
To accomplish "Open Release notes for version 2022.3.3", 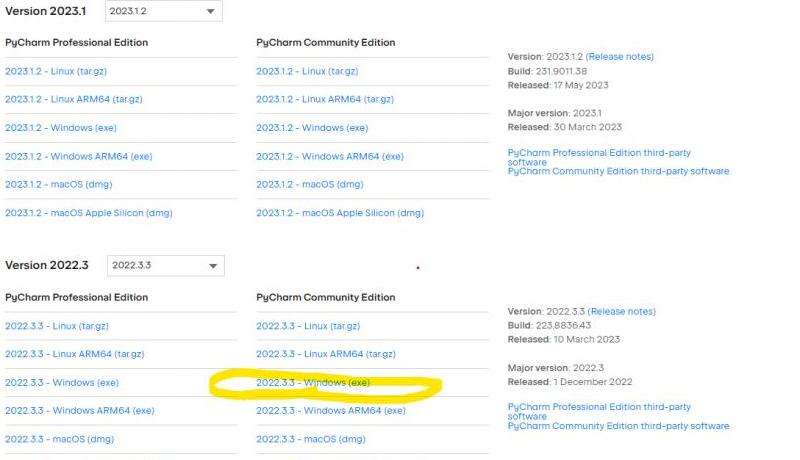I will (x=621, y=312).
